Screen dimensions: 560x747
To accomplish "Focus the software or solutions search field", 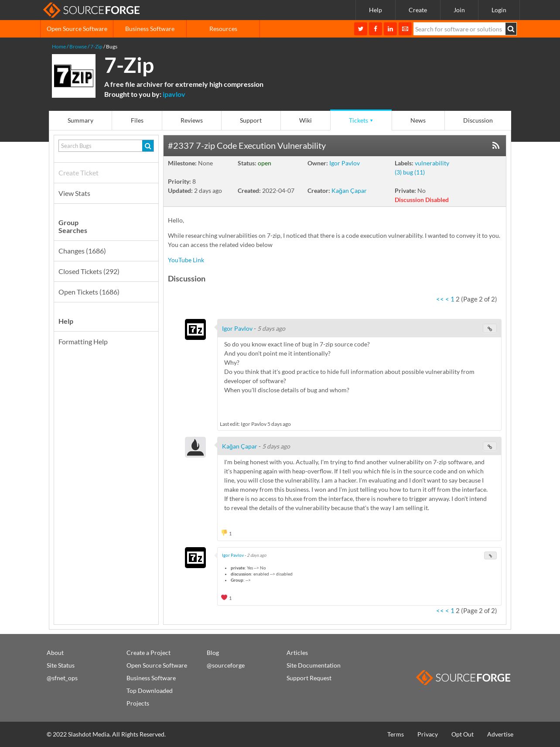I will point(459,29).
